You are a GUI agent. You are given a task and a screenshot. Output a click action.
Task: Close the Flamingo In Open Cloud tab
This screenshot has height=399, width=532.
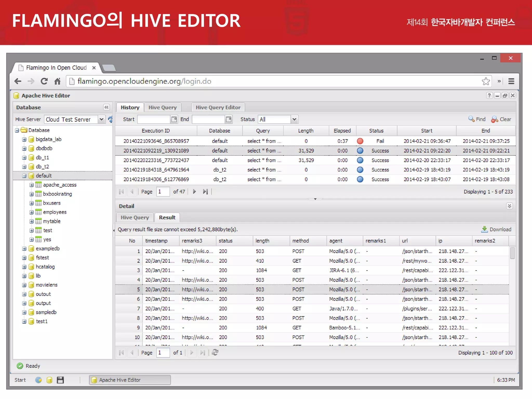(x=94, y=68)
